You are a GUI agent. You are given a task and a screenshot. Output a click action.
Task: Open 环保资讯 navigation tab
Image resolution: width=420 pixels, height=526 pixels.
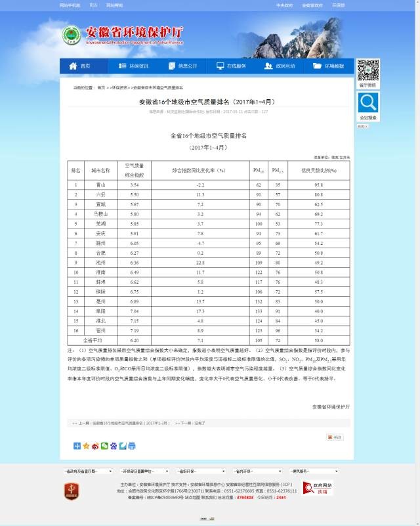click(x=133, y=66)
